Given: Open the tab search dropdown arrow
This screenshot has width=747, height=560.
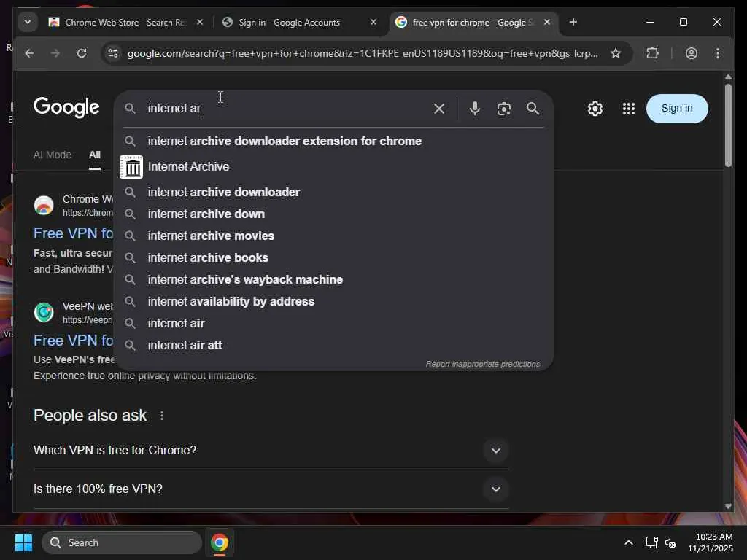Looking at the screenshot, I should (28, 22).
